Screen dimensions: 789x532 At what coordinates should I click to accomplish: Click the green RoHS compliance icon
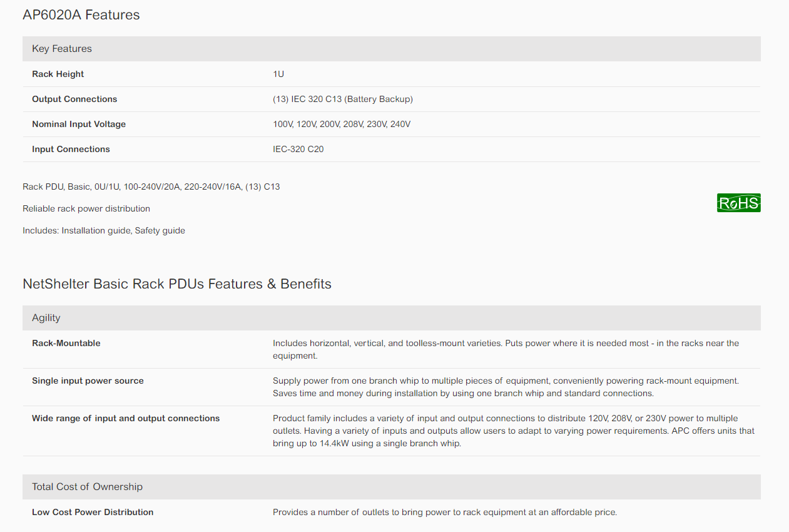coord(738,203)
